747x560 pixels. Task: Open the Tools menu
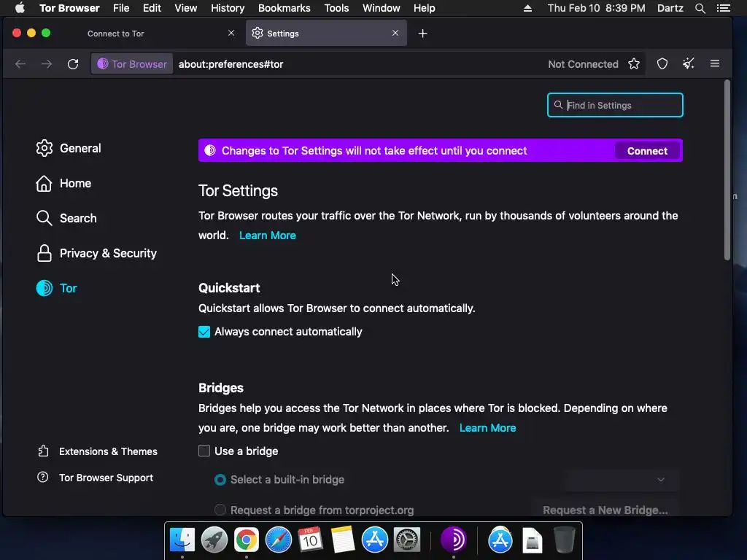tap(336, 8)
